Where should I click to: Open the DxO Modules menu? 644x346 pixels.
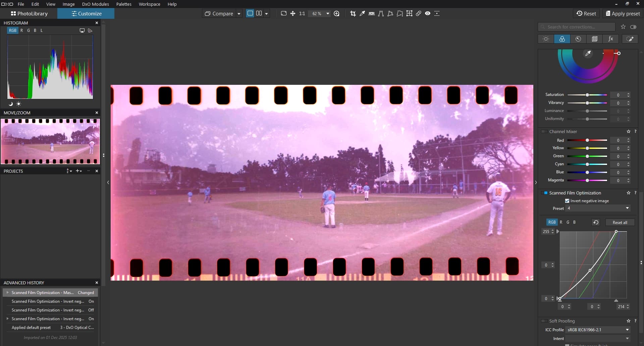tap(95, 4)
